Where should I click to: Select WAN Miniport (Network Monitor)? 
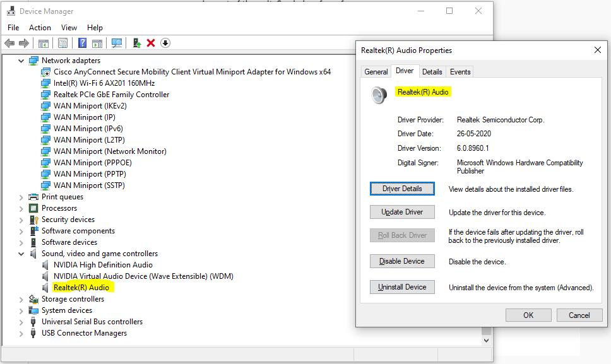click(110, 151)
